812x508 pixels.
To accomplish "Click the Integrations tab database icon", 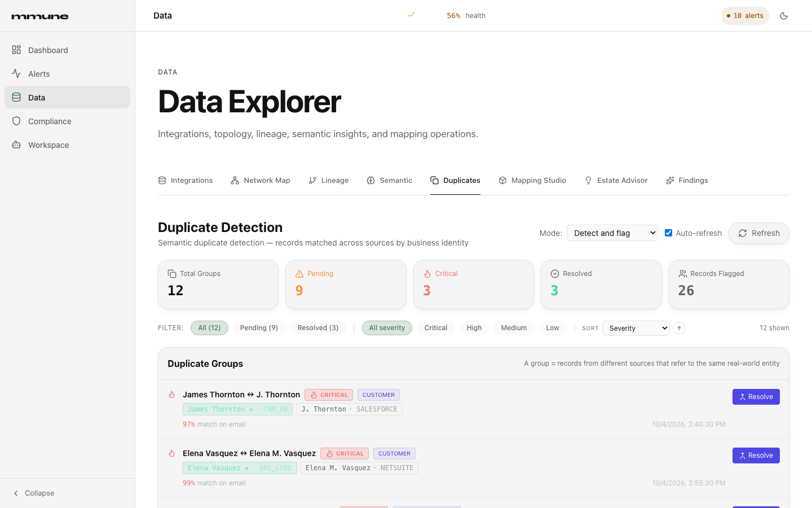I will [162, 181].
